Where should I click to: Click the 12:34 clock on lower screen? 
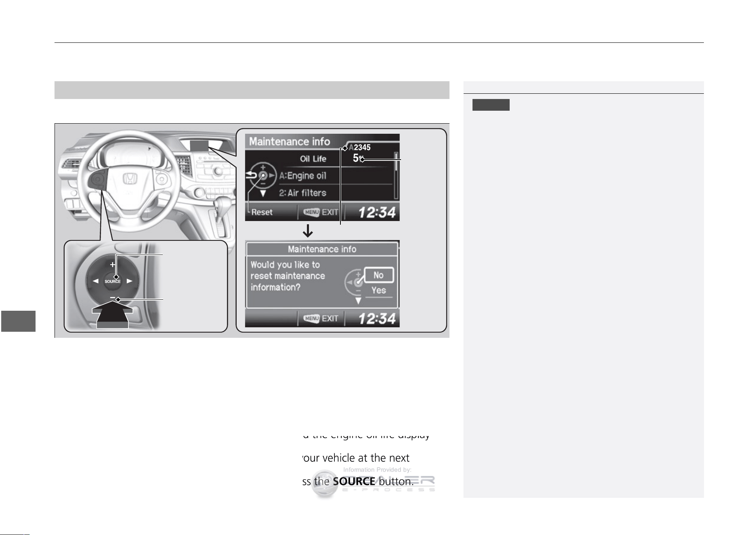tap(377, 319)
